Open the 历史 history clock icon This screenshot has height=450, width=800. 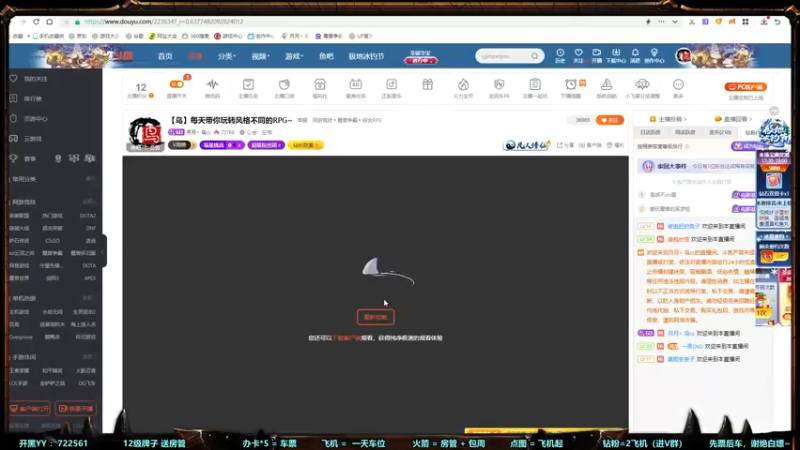[x=560, y=56]
